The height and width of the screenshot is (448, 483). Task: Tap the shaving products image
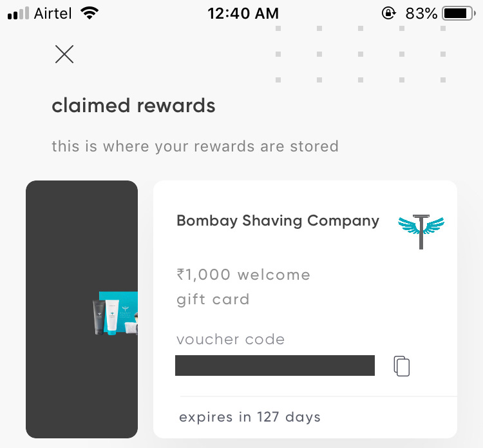(x=115, y=313)
